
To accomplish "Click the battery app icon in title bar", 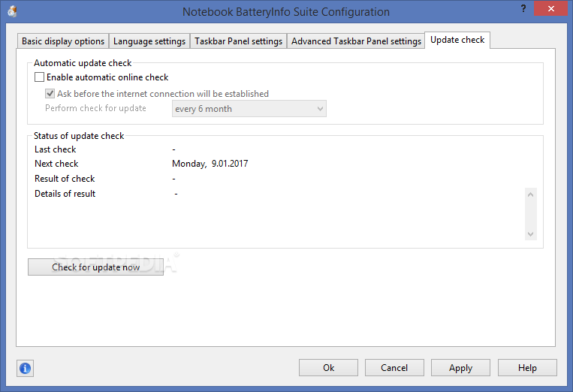I will tap(12, 11).
